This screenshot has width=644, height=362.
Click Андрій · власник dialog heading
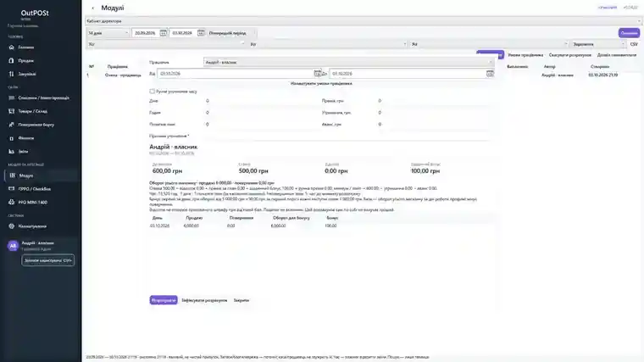[174, 147]
